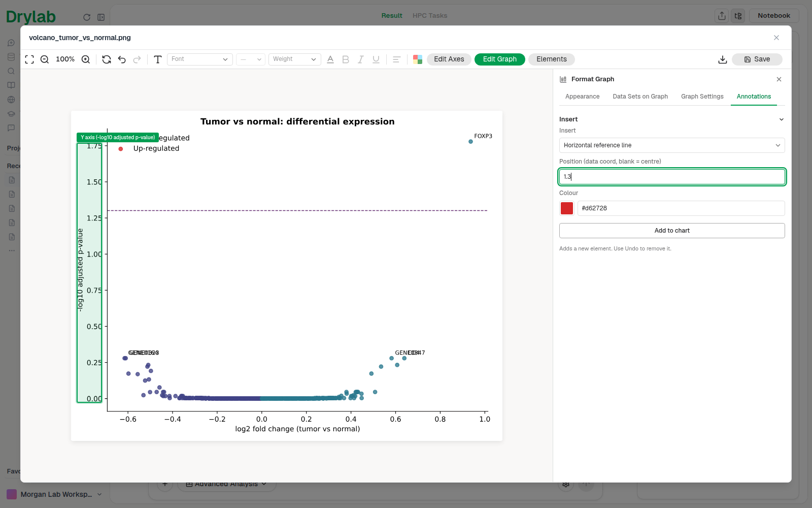The height and width of the screenshot is (508, 812).
Task: Click the share icon in background header
Action: 722,16
